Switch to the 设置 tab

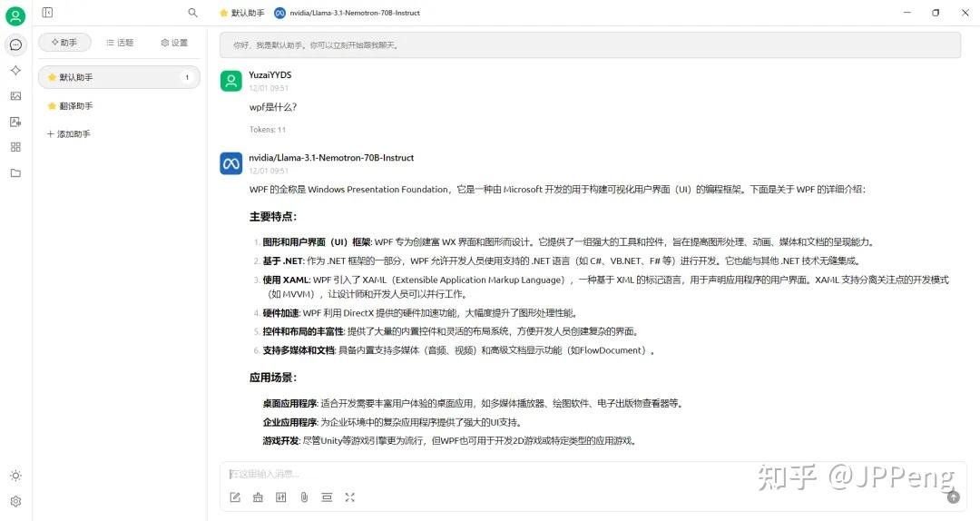pyautogui.click(x=174, y=43)
